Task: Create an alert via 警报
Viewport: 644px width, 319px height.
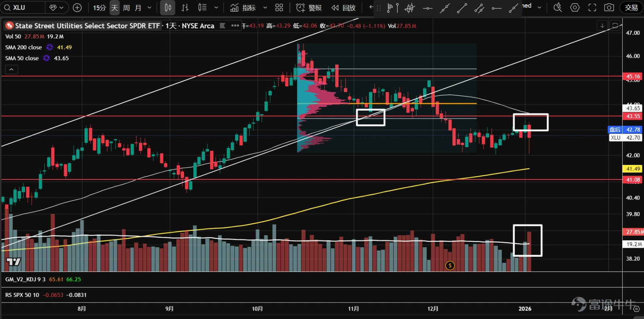Action: (309, 8)
